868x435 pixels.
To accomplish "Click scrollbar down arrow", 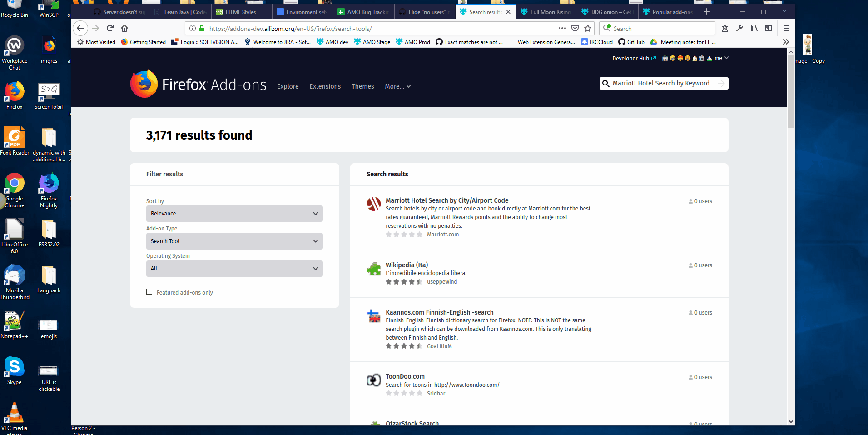I will point(791,422).
